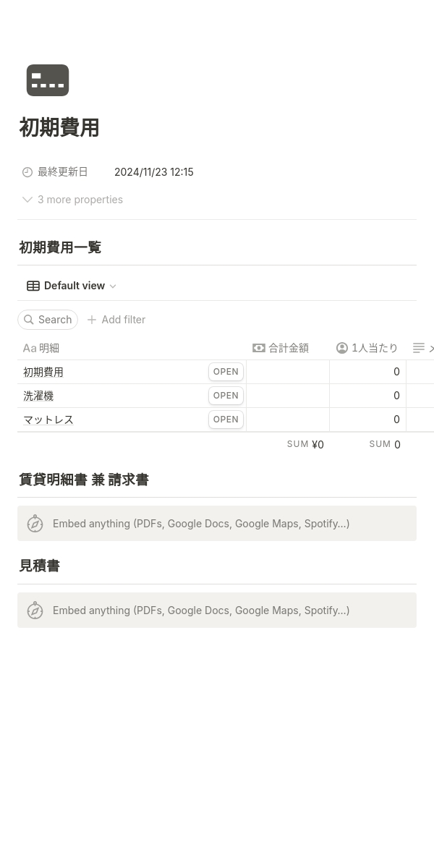Click the compass icon under 見積書
This screenshot has height=868, width=434.
coord(35,610)
